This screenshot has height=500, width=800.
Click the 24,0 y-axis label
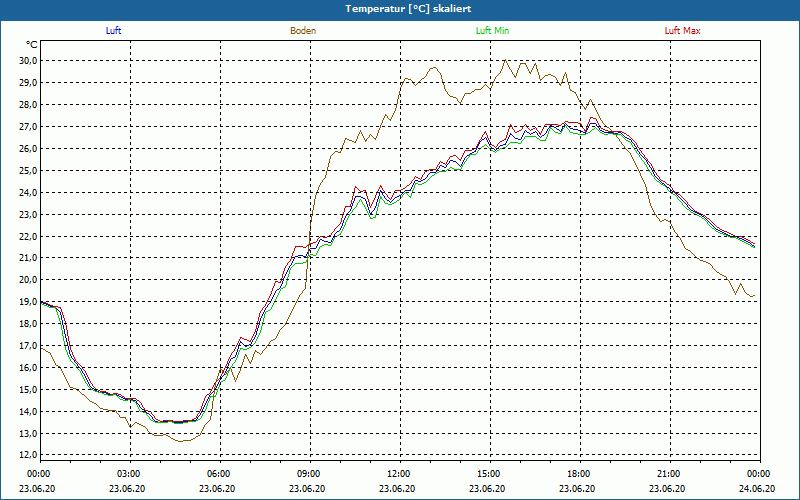pyautogui.click(x=29, y=192)
